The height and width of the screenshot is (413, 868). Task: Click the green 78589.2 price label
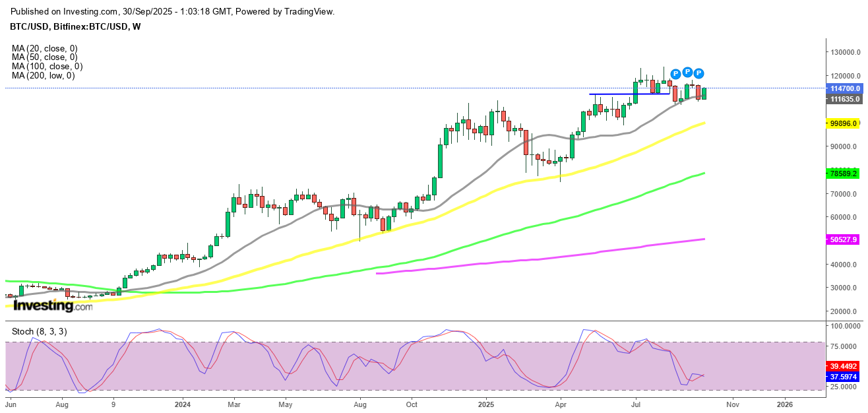(x=844, y=174)
